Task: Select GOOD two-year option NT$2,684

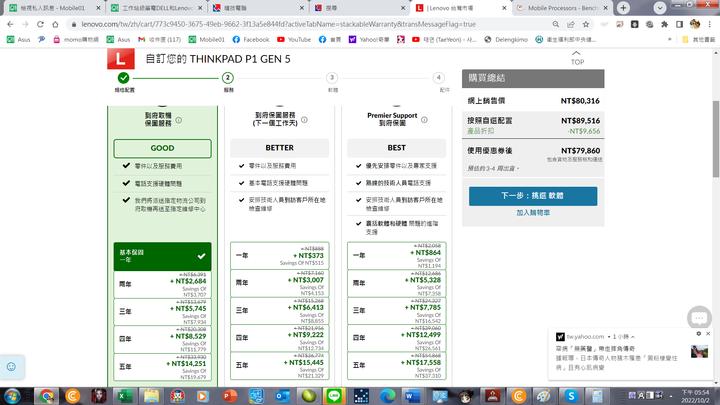Action: click(163, 284)
